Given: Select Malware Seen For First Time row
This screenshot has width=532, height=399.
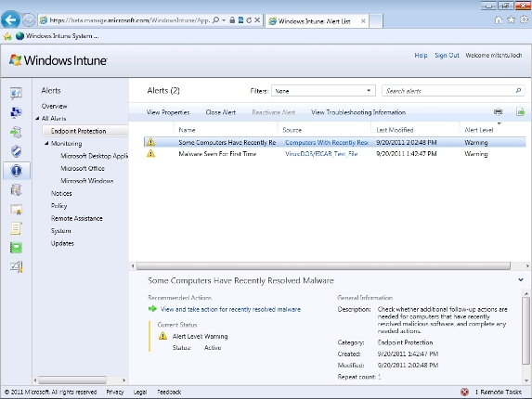Looking at the screenshot, I should click(335, 153).
